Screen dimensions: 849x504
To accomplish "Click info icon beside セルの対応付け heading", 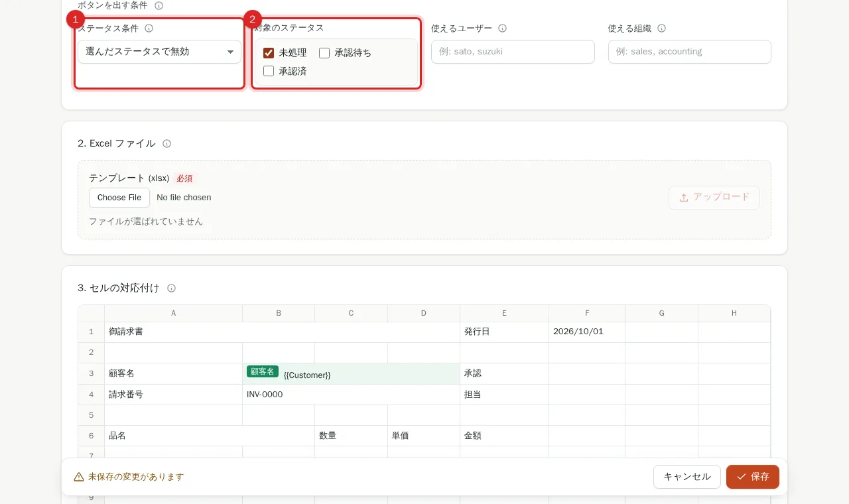I will pos(172,288).
